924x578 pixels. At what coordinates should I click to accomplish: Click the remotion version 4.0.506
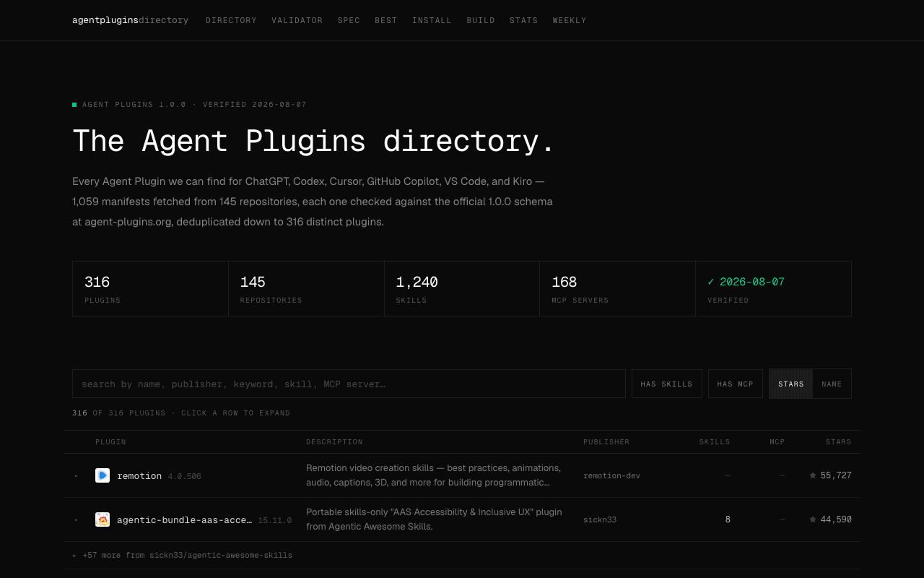(185, 476)
